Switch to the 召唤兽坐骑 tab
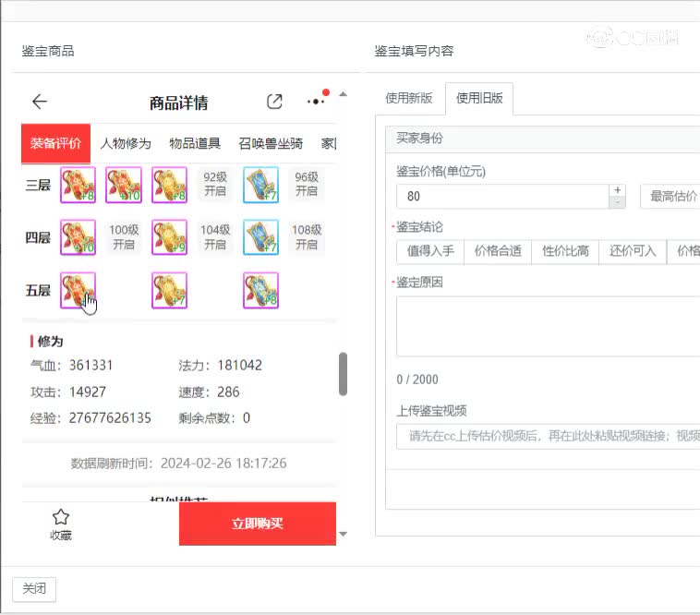Image resolution: width=700 pixels, height=615 pixels. point(271,143)
